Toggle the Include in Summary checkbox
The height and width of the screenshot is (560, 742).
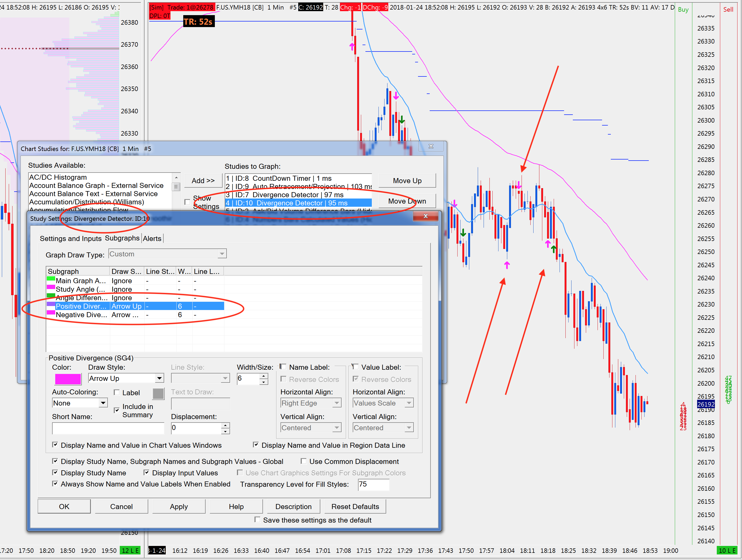117,410
